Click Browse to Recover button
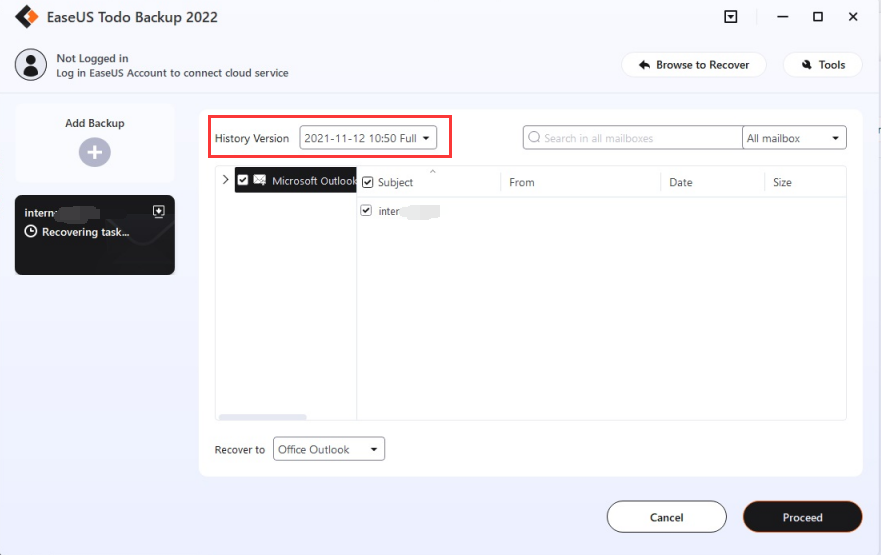Viewport: 882px width, 555px height. tap(694, 65)
